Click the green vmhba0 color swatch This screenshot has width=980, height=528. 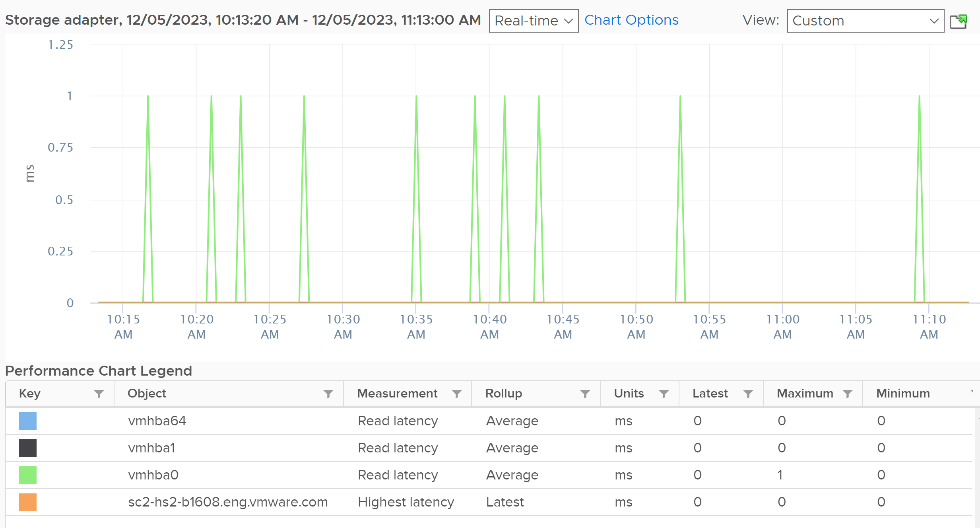pos(28,475)
